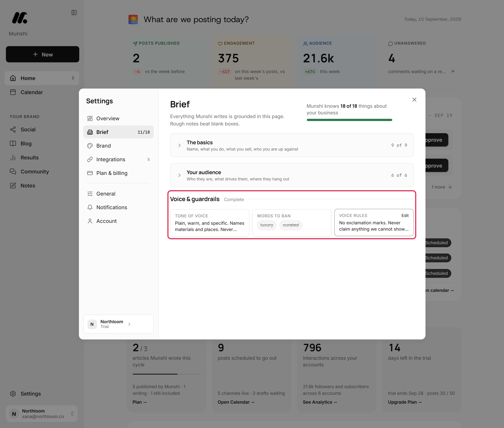The image size is (504, 428).
Task: Click the banned word luxury chip
Action: pos(267,225)
